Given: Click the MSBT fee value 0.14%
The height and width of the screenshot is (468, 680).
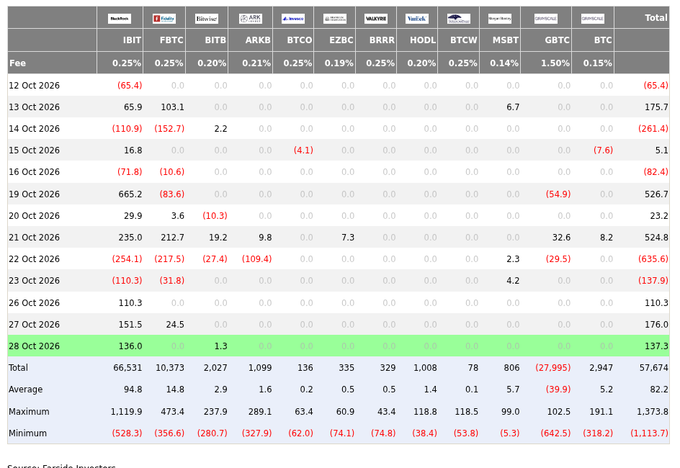Looking at the screenshot, I should (x=504, y=63).
